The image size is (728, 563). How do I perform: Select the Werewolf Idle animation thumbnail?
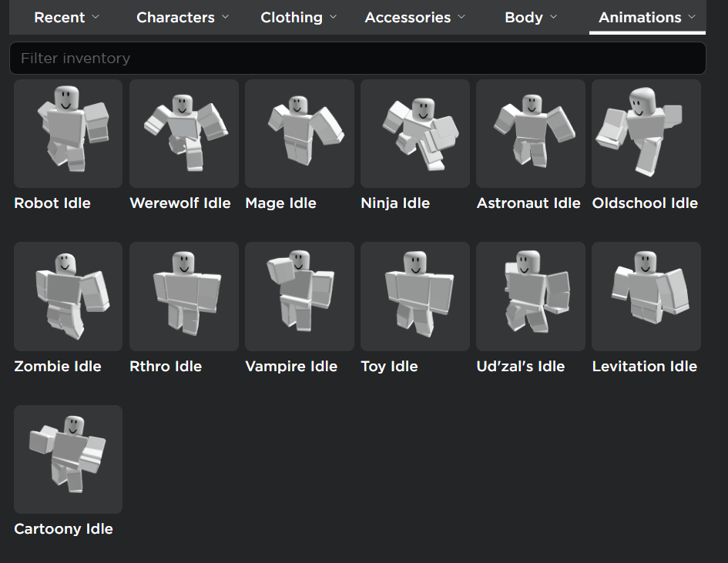pyautogui.click(x=184, y=134)
